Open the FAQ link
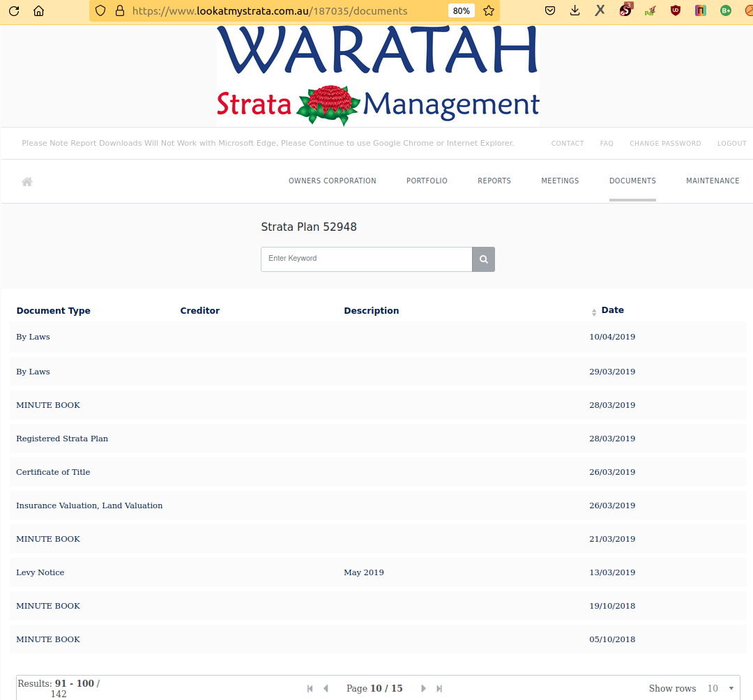 [x=607, y=144]
